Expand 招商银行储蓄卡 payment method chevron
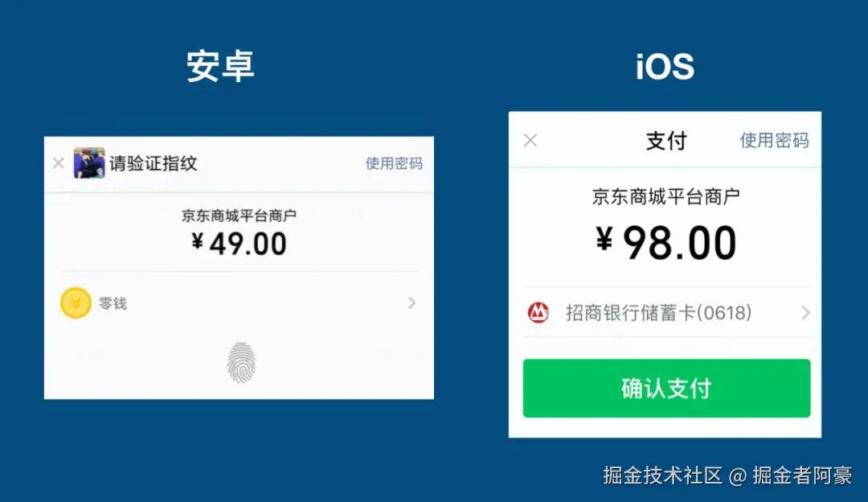 (805, 313)
